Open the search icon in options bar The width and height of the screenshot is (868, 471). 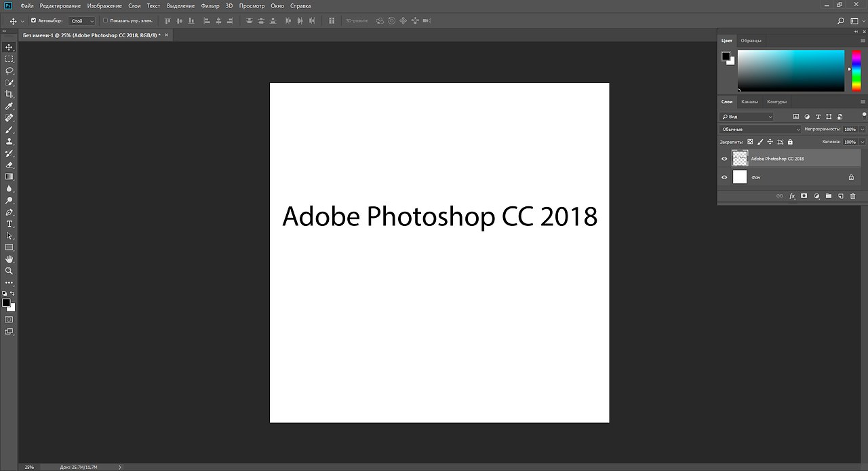point(841,21)
